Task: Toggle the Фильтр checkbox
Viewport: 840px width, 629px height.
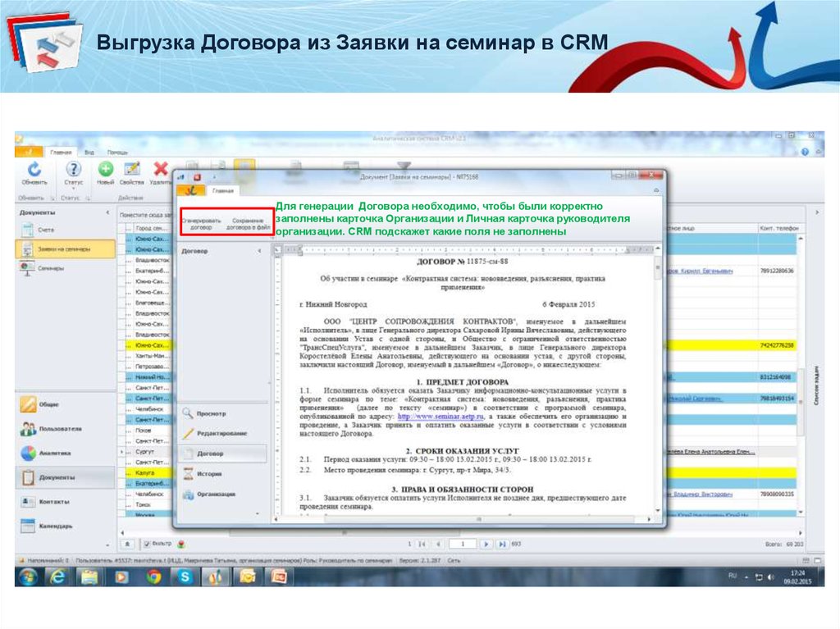Action: click(x=147, y=544)
